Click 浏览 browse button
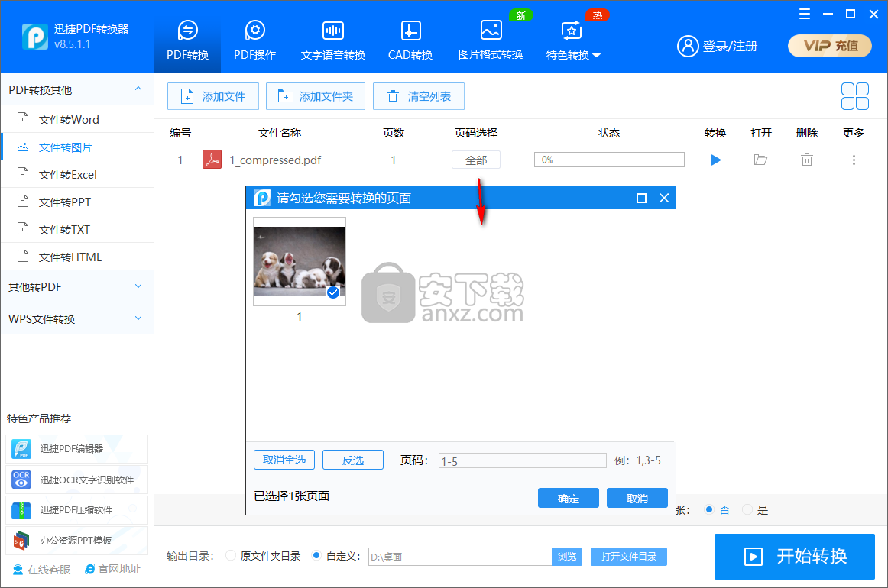888x588 pixels. point(567,557)
